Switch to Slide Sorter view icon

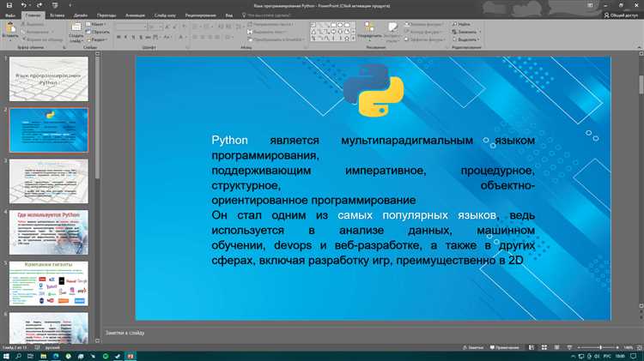click(x=544, y=347)
